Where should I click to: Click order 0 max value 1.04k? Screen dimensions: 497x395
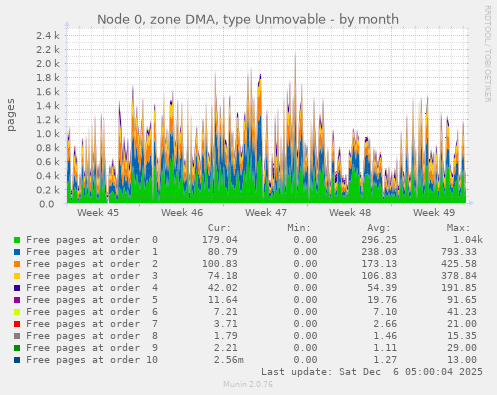click(x=468, y=240)
